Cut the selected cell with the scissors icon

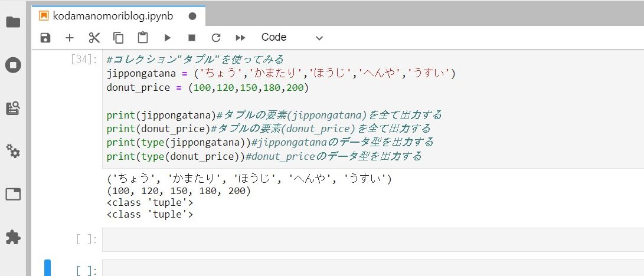coord(94,38)
